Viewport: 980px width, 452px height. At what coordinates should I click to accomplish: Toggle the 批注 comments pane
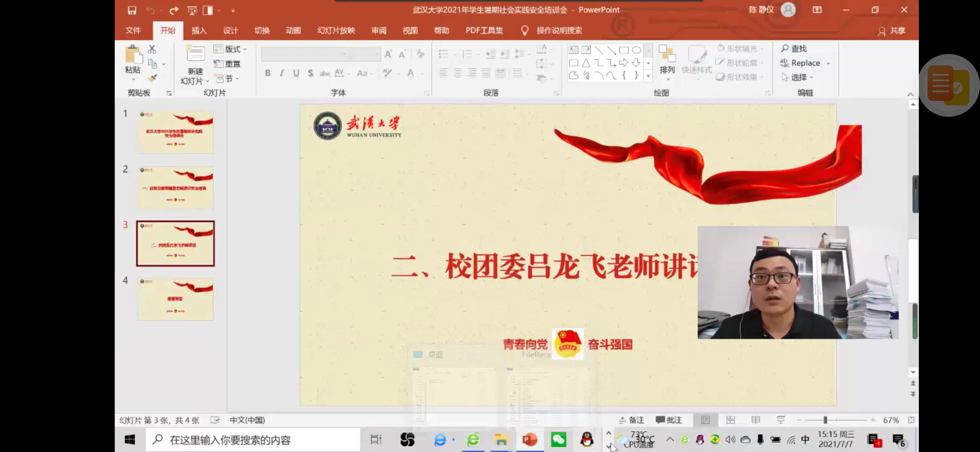point(669,420)
